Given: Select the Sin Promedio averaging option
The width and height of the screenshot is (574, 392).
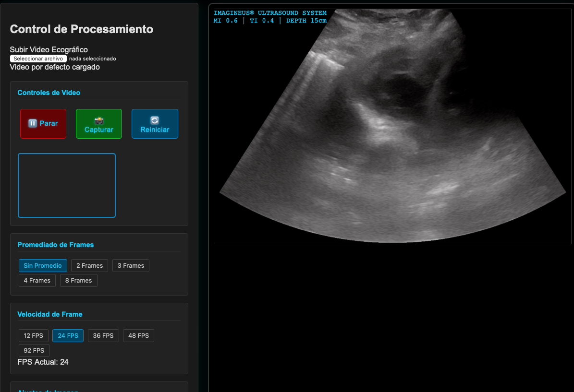Looking at the screenshot, I should point(43,266).
